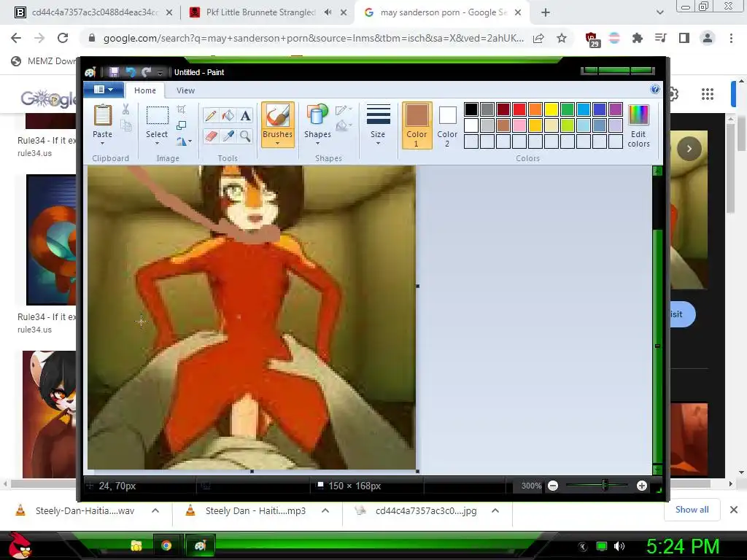Viewport: 747px width, 560px height.
Task: Click the Paint zoom slider handle
Action: (605, 485)
